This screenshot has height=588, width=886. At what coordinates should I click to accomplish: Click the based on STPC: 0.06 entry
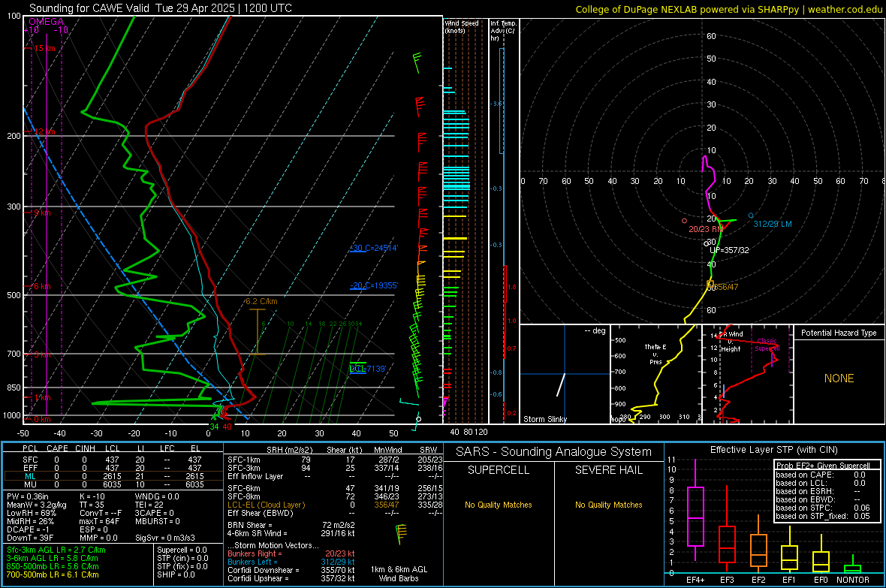pos(823,508)
